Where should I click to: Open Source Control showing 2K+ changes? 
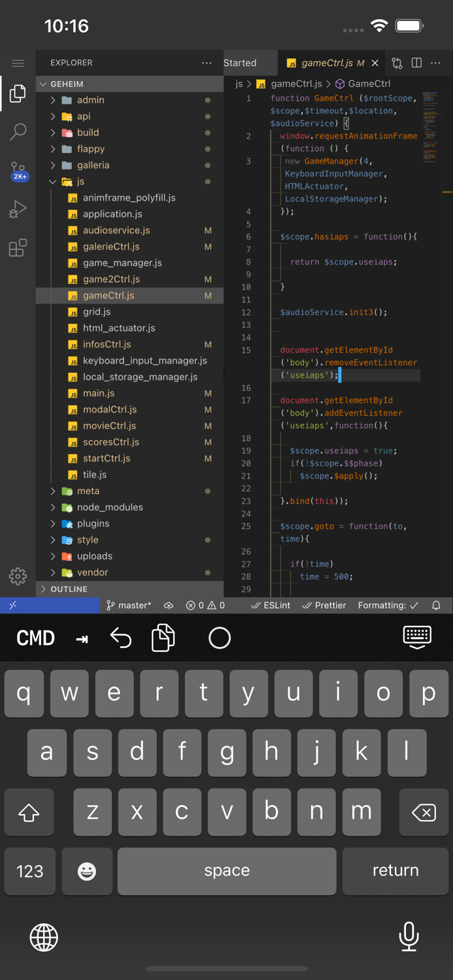click(x=18, y=169)
